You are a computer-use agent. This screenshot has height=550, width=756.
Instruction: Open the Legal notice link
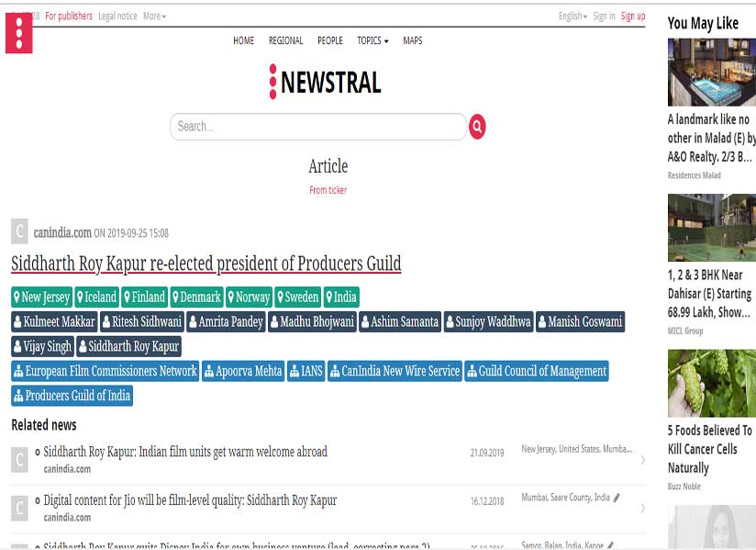click(117, 16)
